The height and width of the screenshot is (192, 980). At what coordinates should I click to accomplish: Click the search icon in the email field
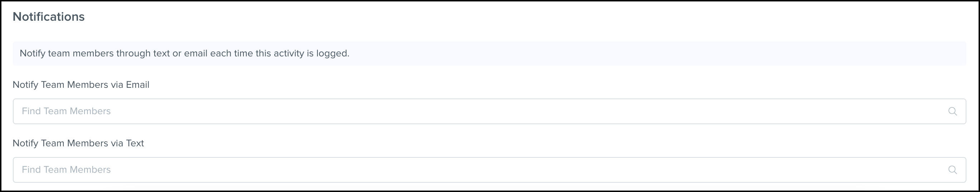952,111
